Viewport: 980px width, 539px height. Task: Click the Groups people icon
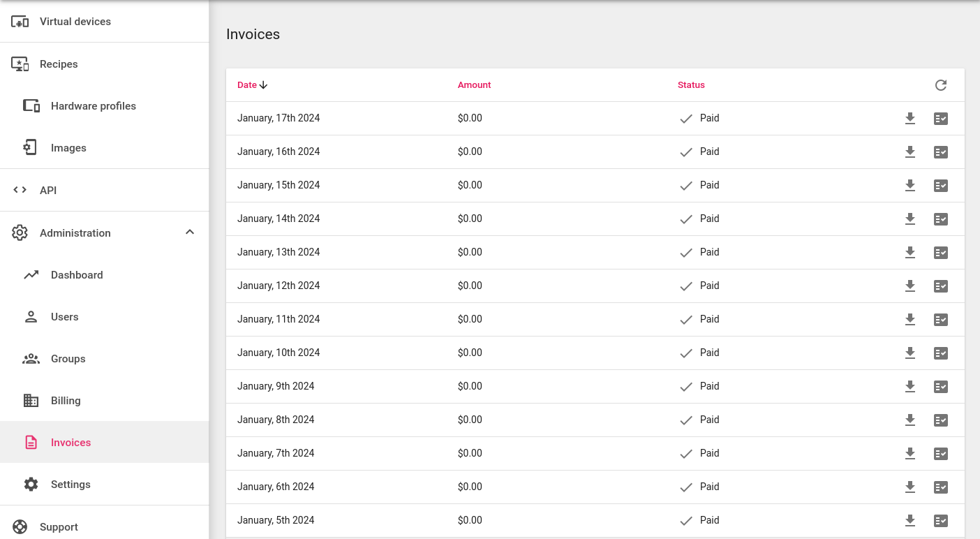[x=31, y=358]
